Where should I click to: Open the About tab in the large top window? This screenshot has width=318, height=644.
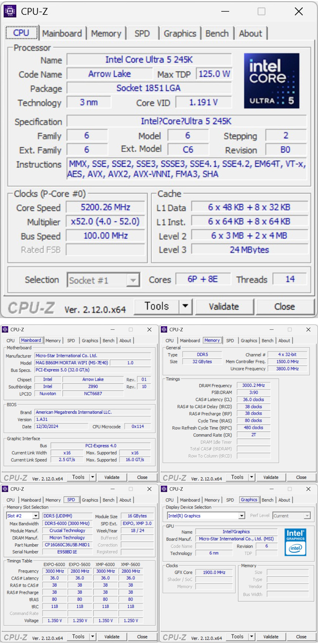pos(250,33)
